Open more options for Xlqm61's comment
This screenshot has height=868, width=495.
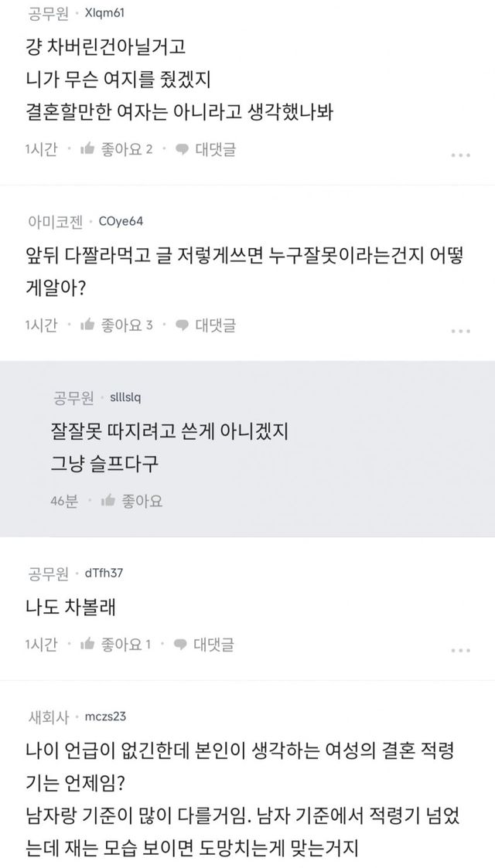[460, 155]
